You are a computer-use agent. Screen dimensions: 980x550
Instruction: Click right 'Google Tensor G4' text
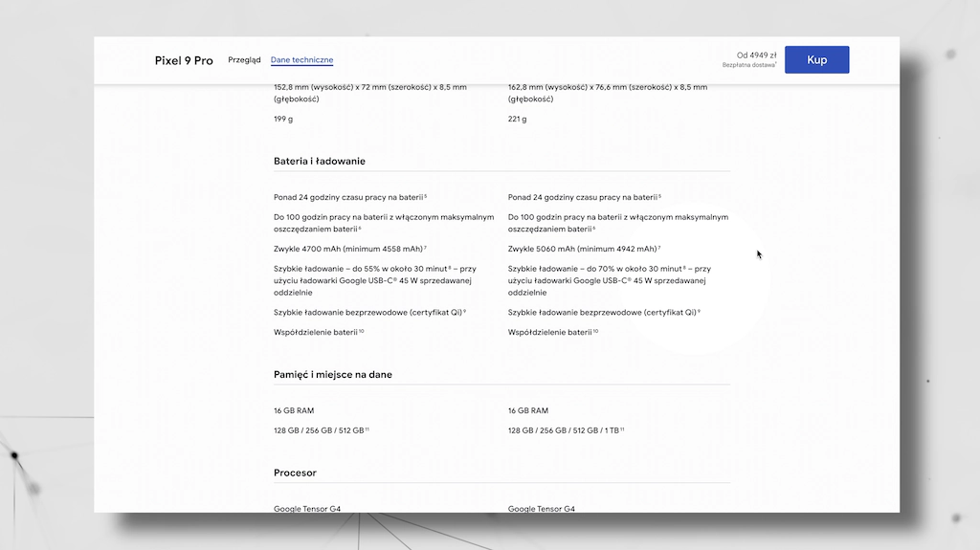tap(542, 509)
